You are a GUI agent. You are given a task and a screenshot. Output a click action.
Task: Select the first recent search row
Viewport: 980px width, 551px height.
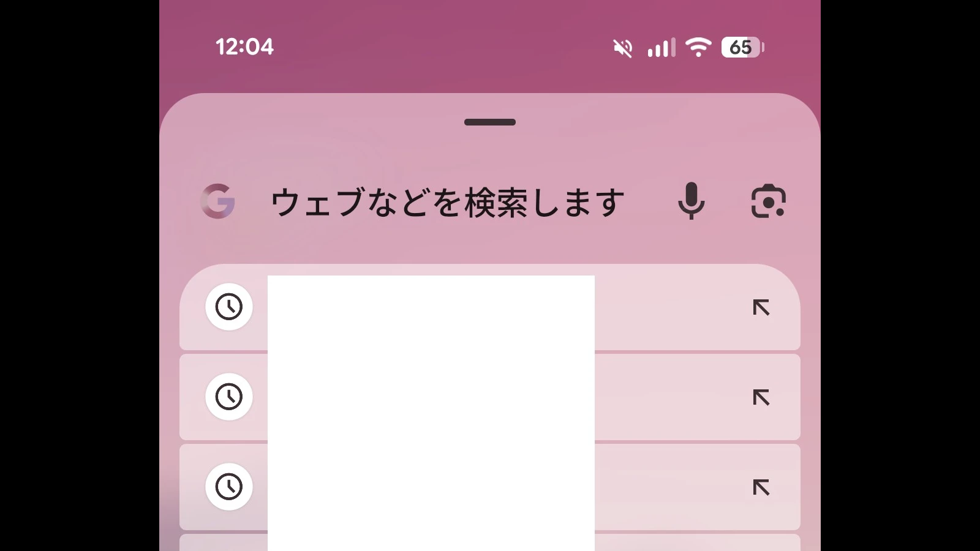click(668, 307)
